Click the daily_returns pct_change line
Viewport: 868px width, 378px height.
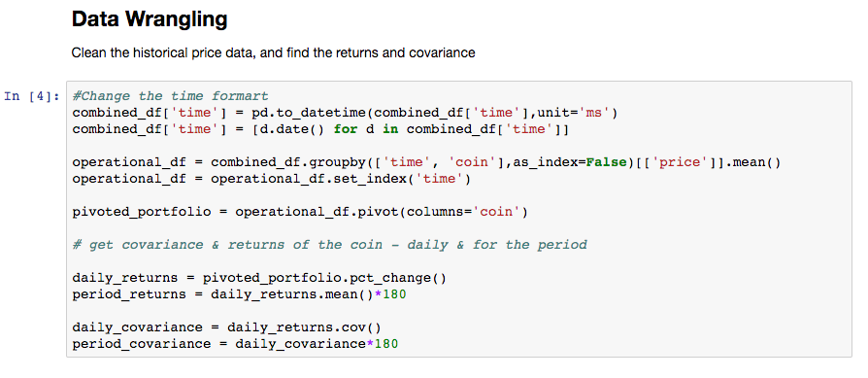tap(259, 278)
